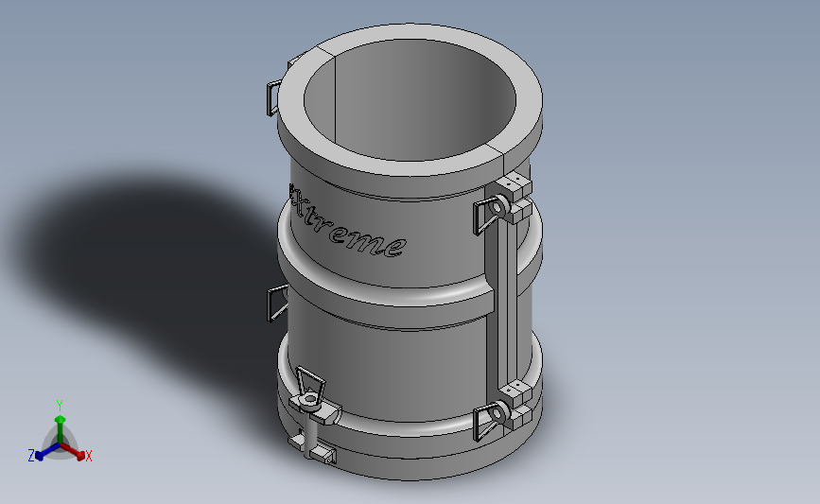
Task: Click the middle left handle loop
Action: point(277,303)
